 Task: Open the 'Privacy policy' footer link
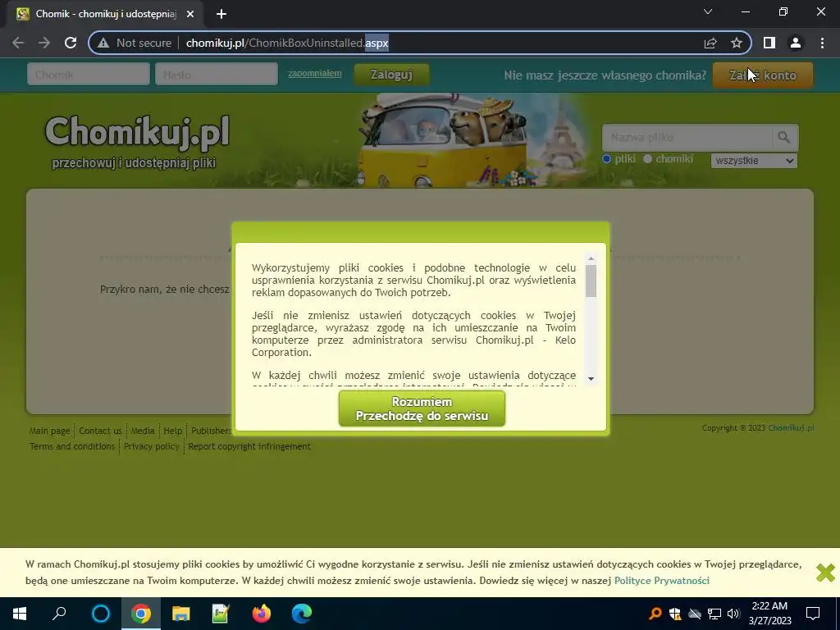[x=152, y=446]
